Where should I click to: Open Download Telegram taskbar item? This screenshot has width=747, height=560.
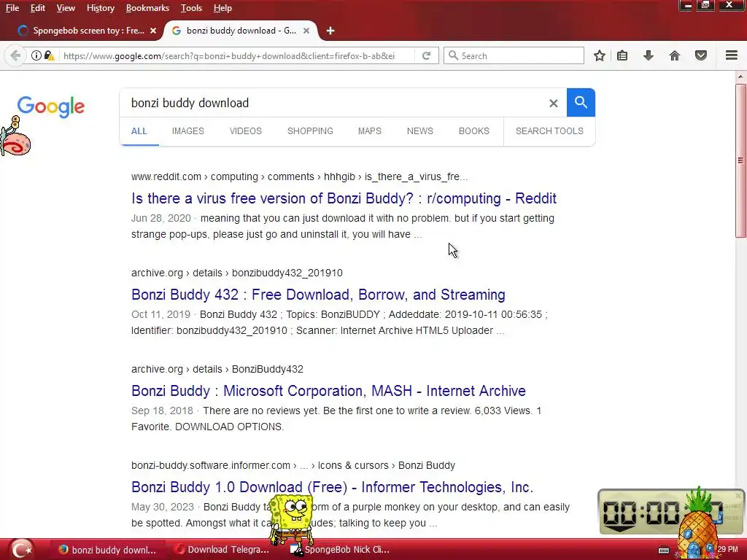pyautogui.click(x=222, y=550)
